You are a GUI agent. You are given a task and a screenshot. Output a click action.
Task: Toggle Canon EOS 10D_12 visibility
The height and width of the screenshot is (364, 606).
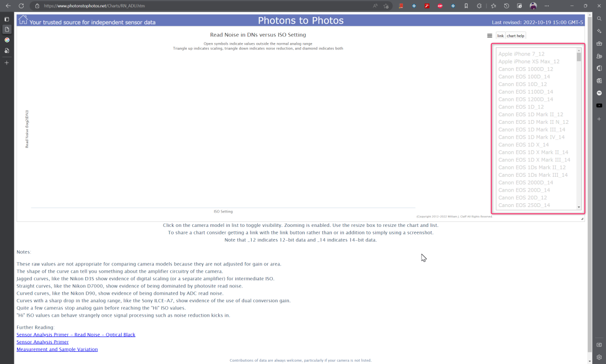522,84
